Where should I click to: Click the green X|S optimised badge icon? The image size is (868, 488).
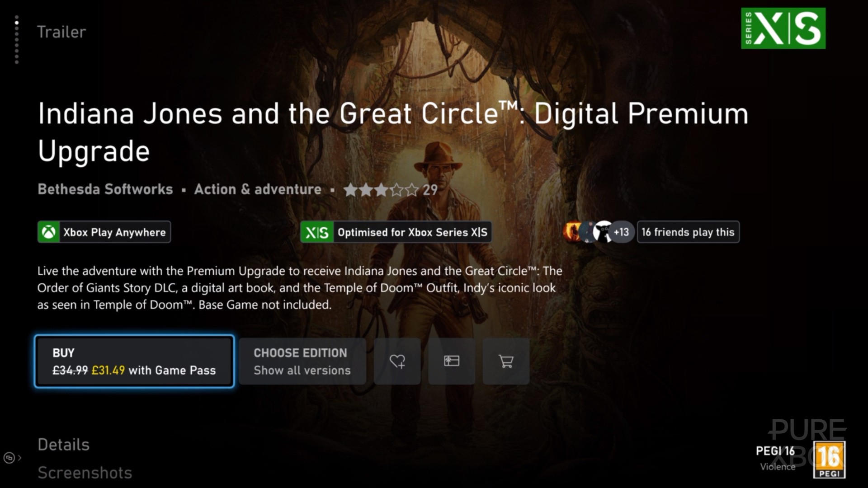pyautogui.click(x=317, y=232)
